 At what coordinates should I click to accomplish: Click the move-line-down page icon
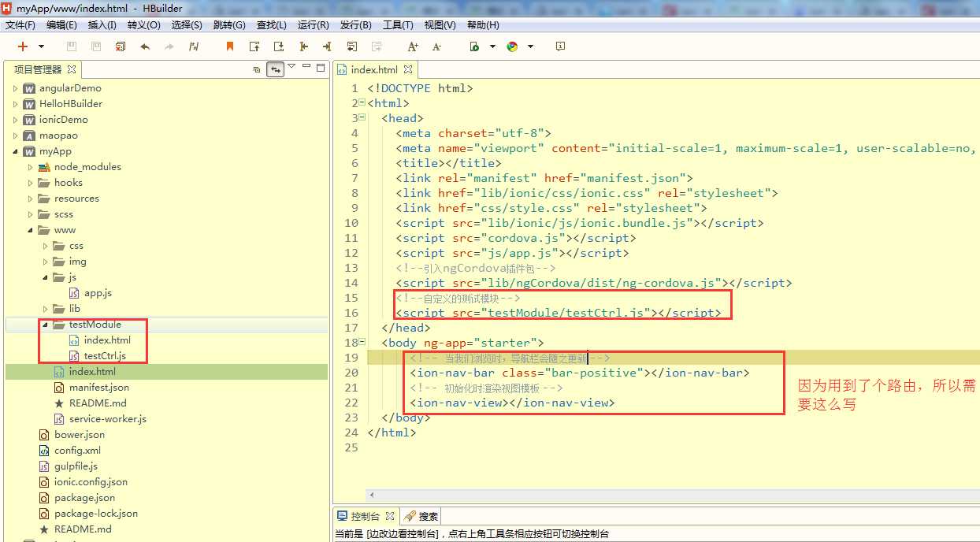pos(279,46)
